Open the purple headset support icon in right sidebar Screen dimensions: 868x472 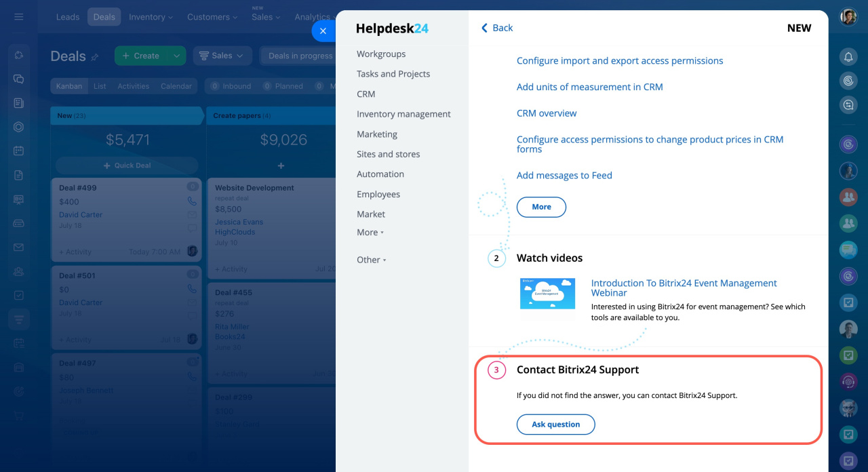[848, 380]
